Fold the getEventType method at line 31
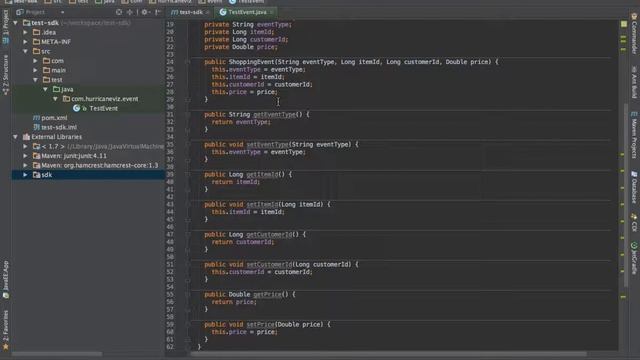Viewport: 640px width, 360px height. tap(188, 115)
